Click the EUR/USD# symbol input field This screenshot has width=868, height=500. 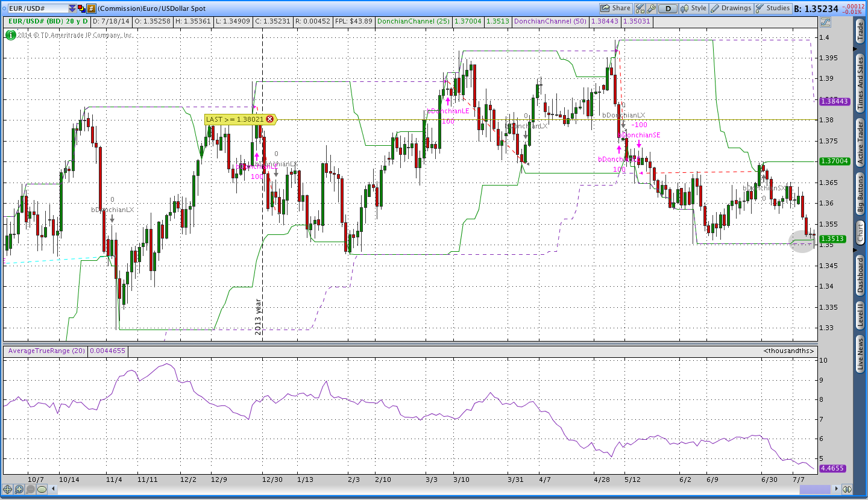click(37, 8)
